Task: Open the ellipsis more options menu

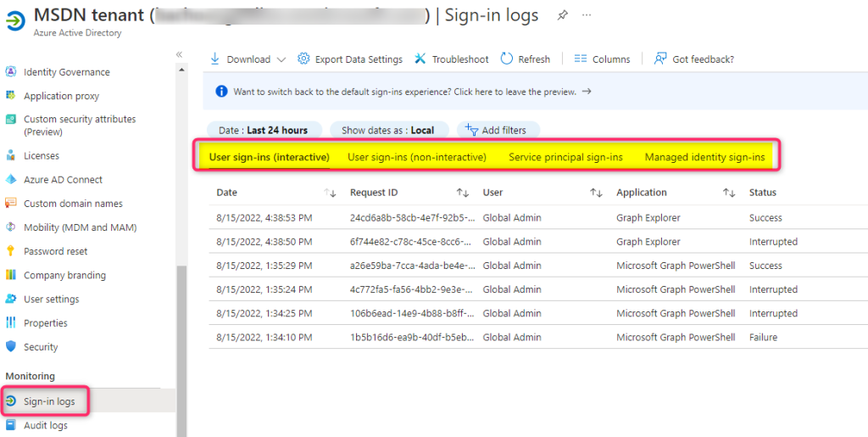Action: [587, 15]
